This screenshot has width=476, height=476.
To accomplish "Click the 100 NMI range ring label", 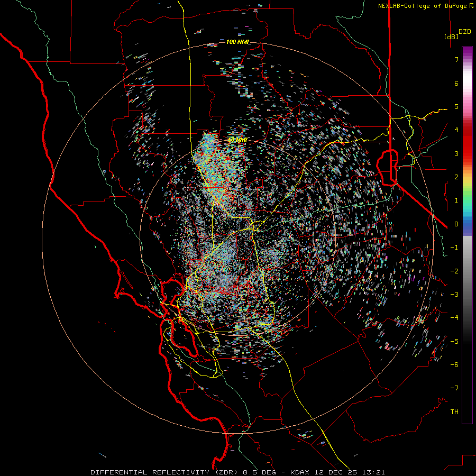I will coord(238,42).
